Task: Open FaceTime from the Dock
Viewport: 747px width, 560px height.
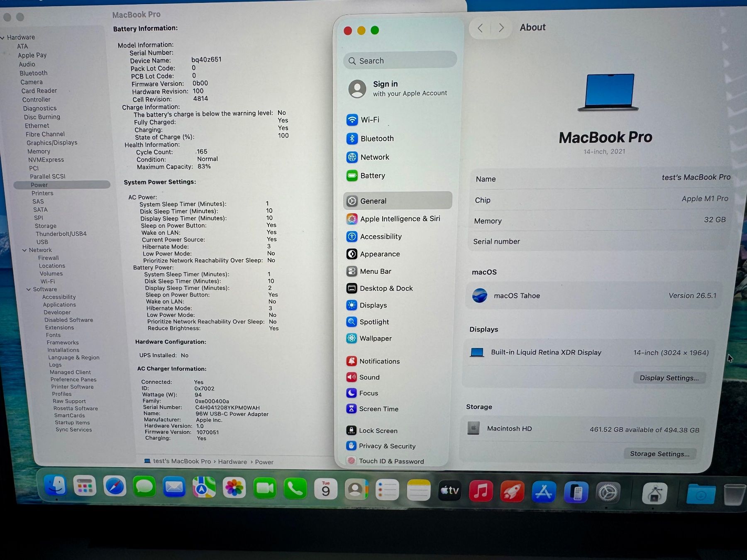Action: click(x=265, y=489)
